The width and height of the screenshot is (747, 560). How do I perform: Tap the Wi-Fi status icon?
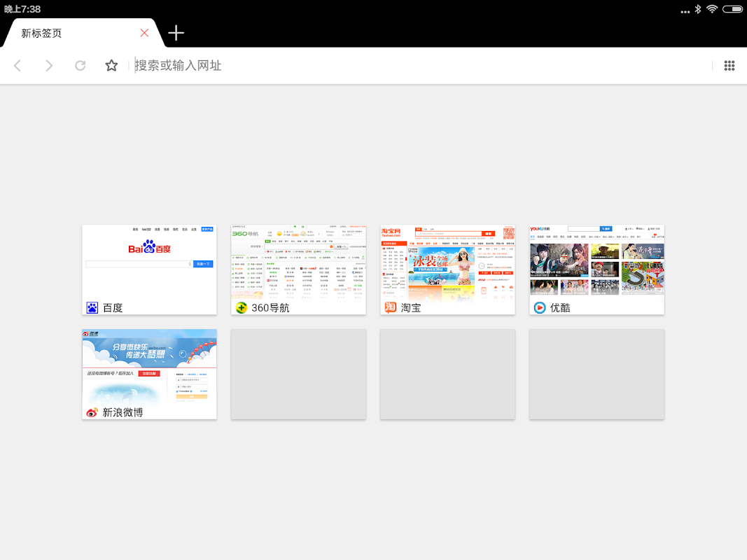(x=712, y=9)
